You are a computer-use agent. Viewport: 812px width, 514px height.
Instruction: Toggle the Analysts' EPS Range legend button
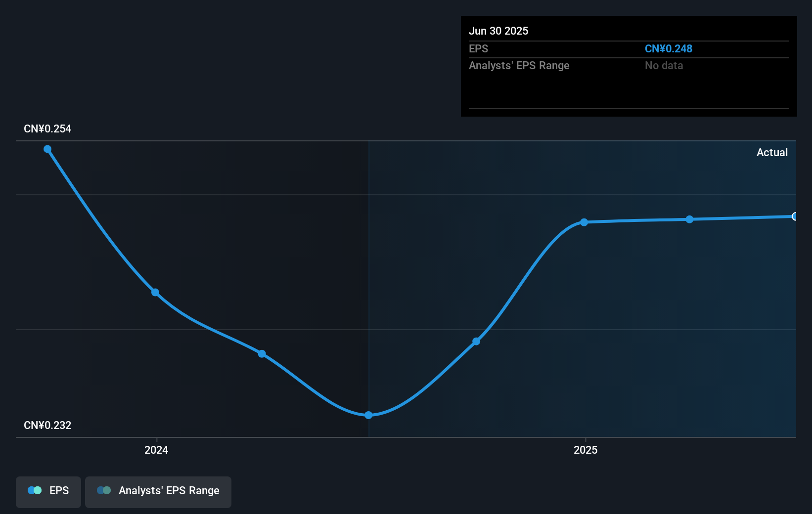click(x=158, y=492)
